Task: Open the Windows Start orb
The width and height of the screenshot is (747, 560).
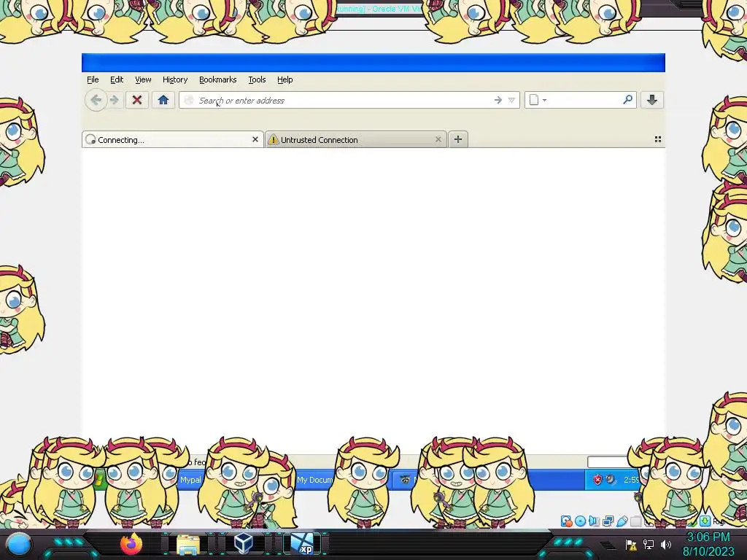Action: pos(18,544)
